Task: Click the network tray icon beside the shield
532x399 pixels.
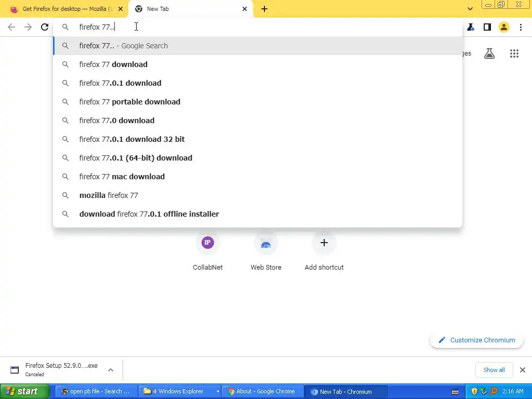Action: point(484,392)
